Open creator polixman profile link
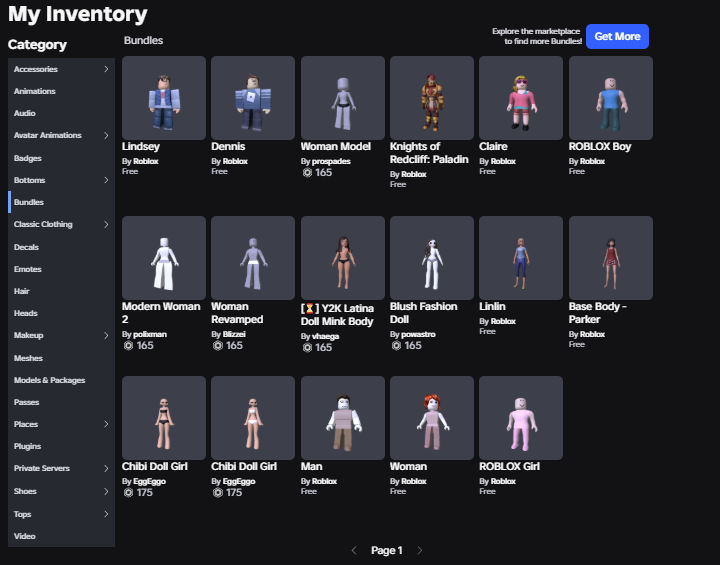 click(150, 334)
